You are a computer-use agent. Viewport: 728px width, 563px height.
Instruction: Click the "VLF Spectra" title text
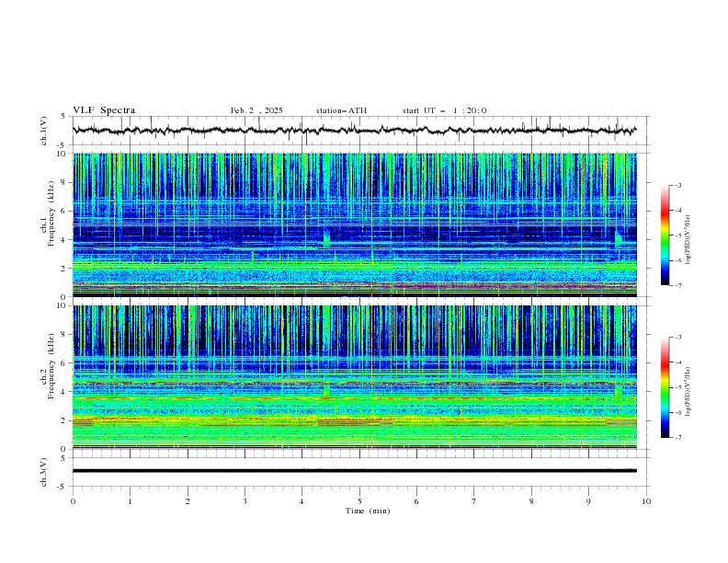coord(104,110)
